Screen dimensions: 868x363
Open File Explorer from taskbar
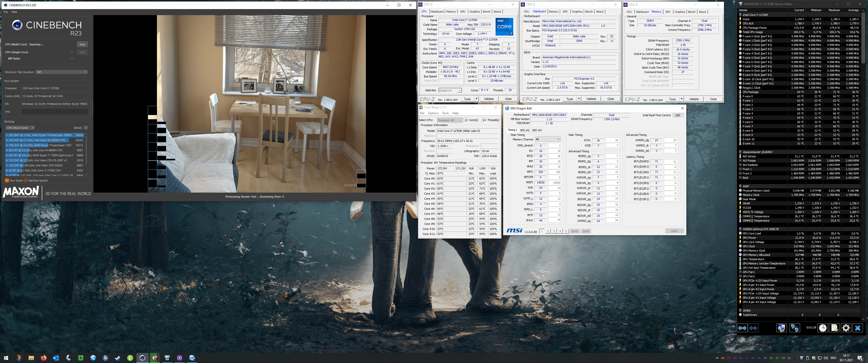click(31, 358)
